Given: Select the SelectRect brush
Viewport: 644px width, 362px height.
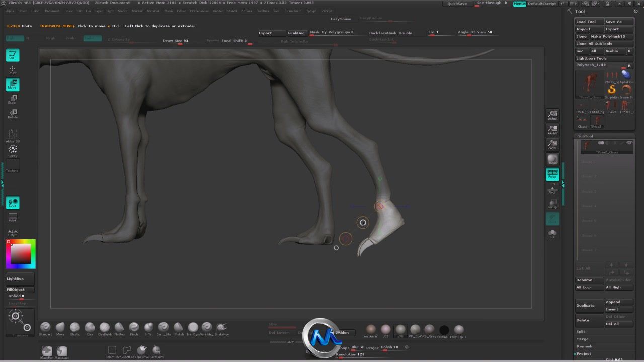Looking at the screenshot, I should click(x=112, y=351).
